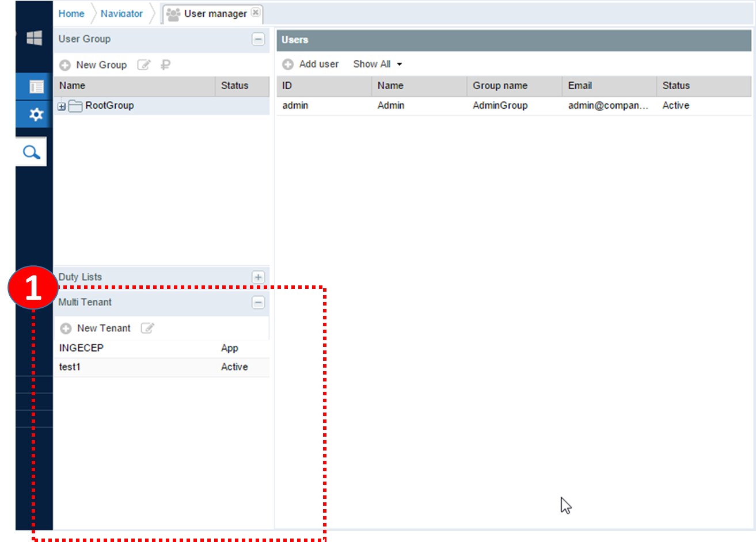Click the Windows logo icon in sidebar
The height and width of the screenshot is (542, 756).
(x=35, y=39)
